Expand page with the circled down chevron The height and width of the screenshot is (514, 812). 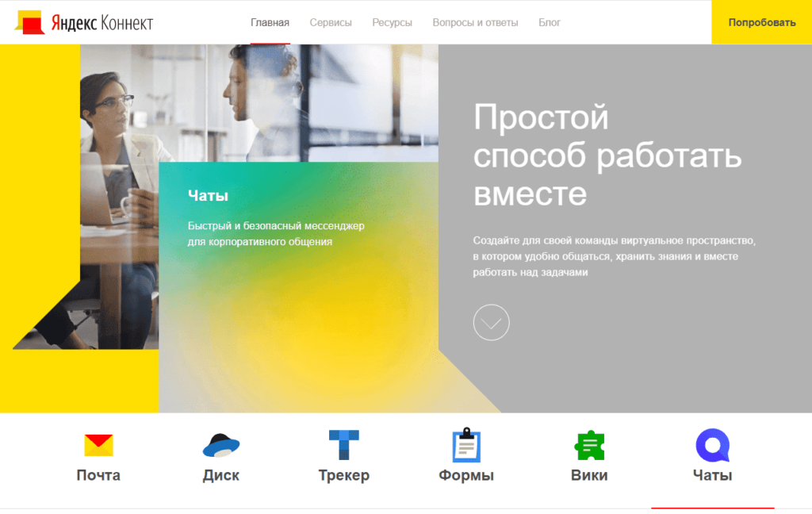tap(491, 323)
